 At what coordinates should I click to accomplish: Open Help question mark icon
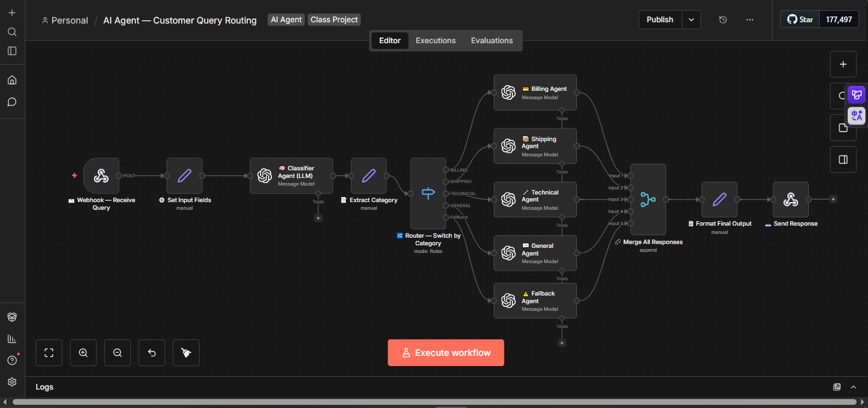point(12,360)
